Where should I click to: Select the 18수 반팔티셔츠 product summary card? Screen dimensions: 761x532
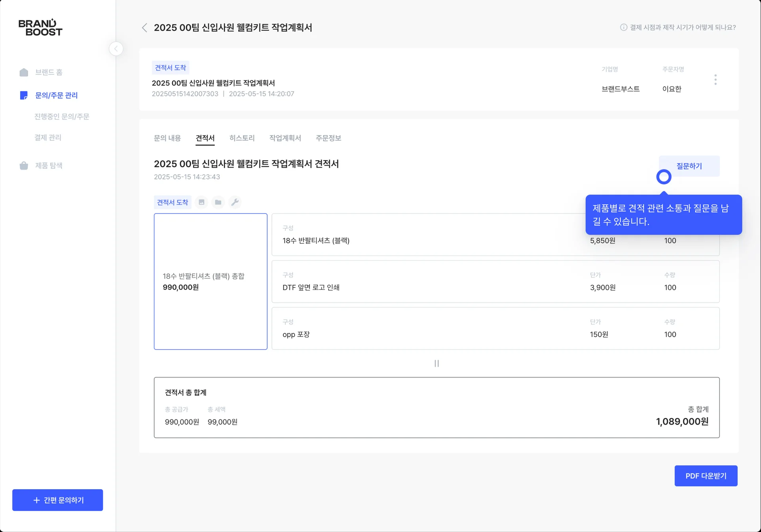(x=210, y=281)
